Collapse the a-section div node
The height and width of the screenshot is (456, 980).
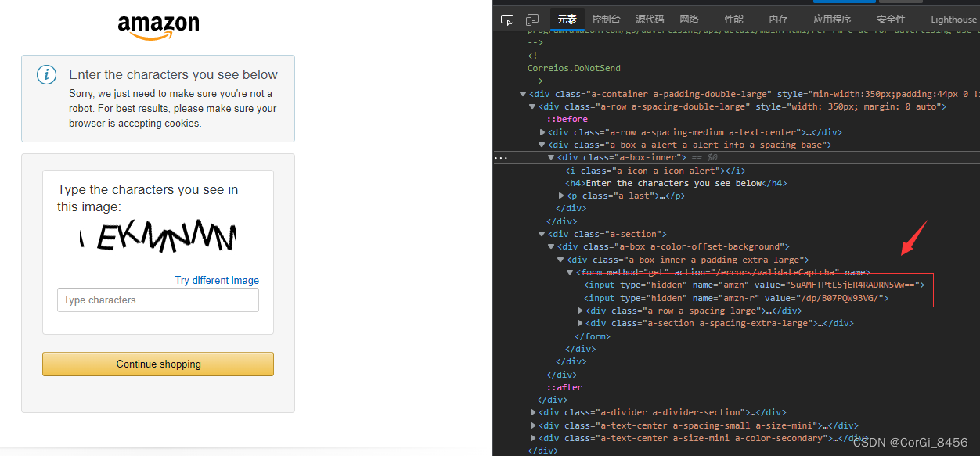coord(542,234)
